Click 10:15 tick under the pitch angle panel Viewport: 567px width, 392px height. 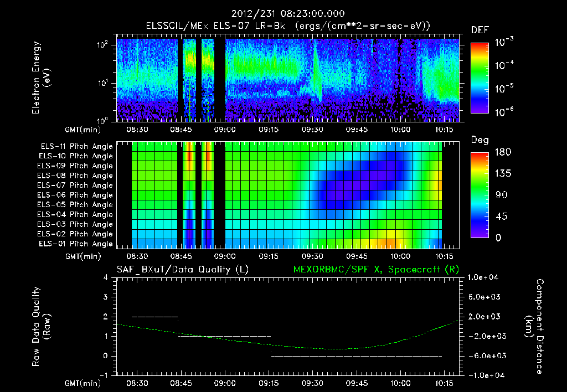444,256
